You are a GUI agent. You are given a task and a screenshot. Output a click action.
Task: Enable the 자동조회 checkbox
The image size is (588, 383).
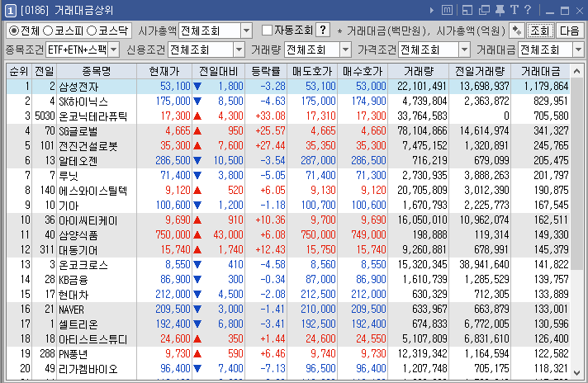267,31
